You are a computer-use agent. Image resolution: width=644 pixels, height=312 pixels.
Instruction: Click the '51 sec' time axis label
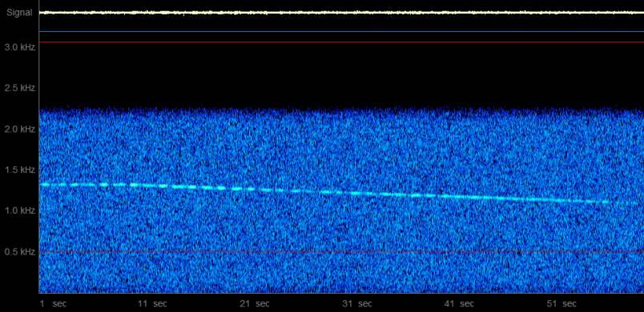561,304
